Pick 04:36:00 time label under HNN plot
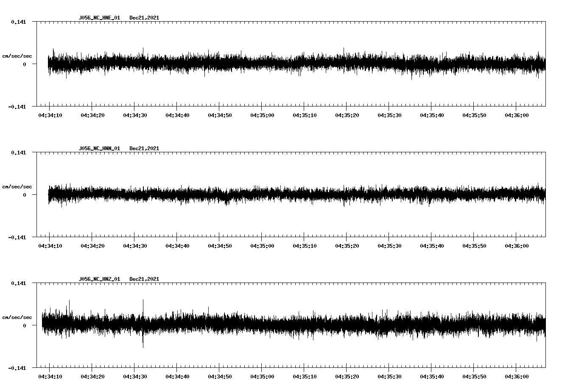Viewport: 576px width, 392px height. click(517, 246)
